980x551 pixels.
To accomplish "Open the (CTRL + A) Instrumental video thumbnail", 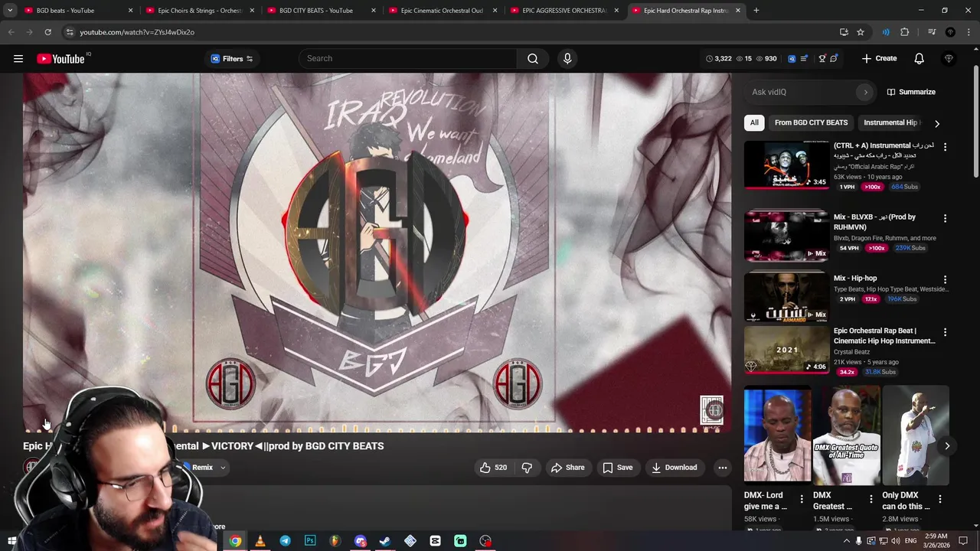I will 786,165.
